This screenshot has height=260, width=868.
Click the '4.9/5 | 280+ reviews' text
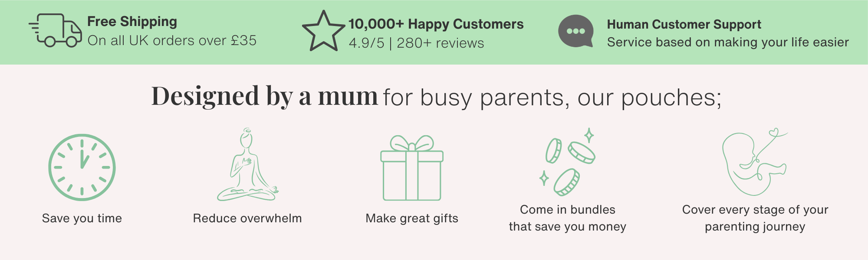[x=416, y=43]
